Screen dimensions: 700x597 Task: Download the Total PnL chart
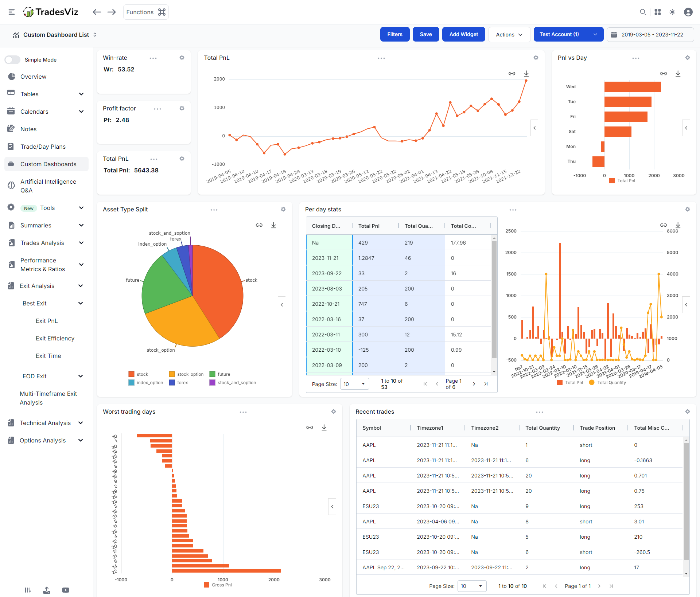pos(526,74)
